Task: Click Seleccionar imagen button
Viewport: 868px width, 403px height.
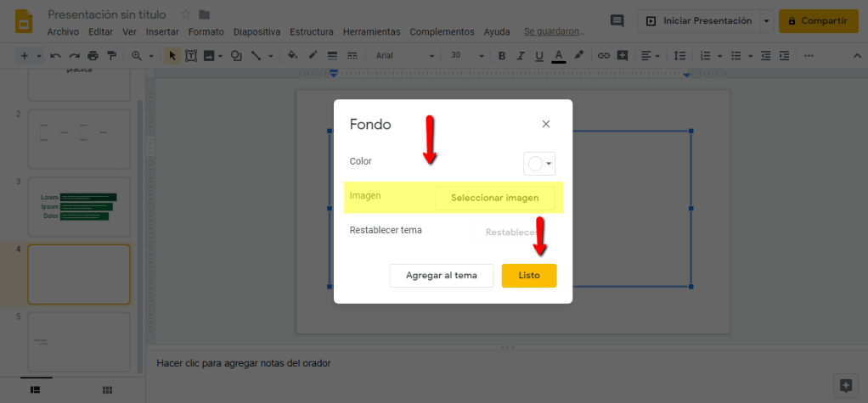Action: 494,199
